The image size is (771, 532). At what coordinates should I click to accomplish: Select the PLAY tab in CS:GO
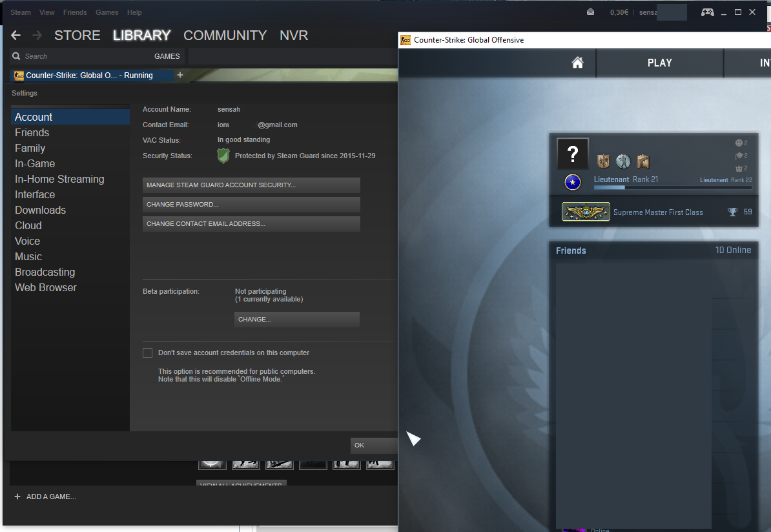[659, 63]
